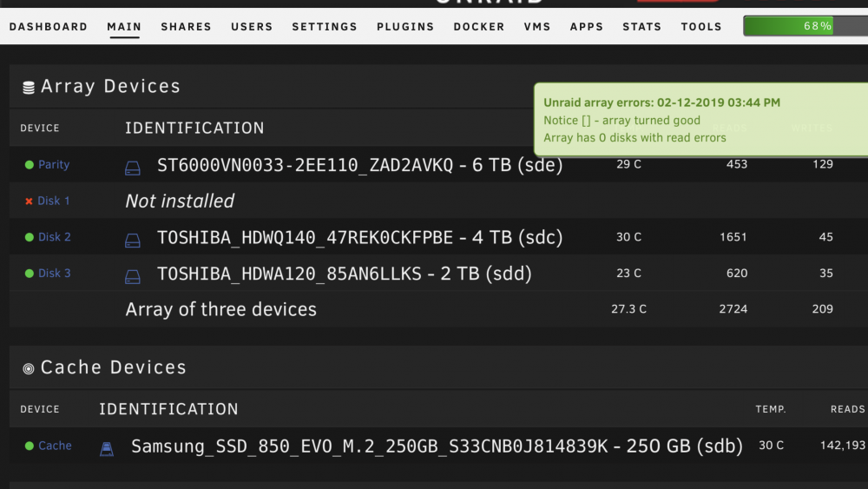Click the Array Devices section title

[x=111, y=86]
